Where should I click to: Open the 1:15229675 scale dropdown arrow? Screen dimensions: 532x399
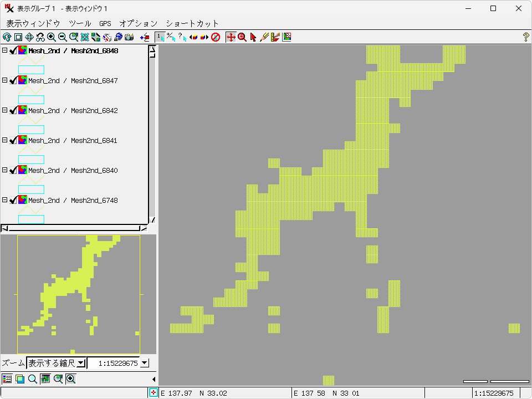tap(145, 363)
